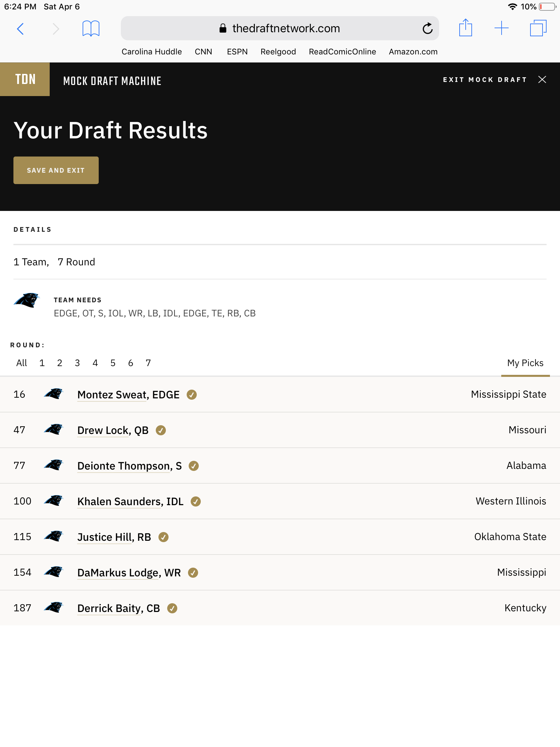Click the TDN logo badge
This screenshot has width=560, height=747.
[x=25, y=79]
